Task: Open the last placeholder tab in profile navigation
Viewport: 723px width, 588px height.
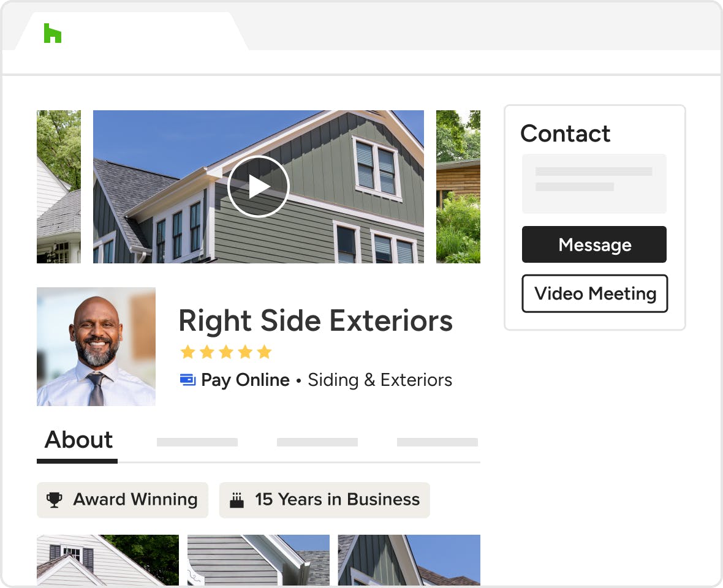Action: (x=437, y=442)
